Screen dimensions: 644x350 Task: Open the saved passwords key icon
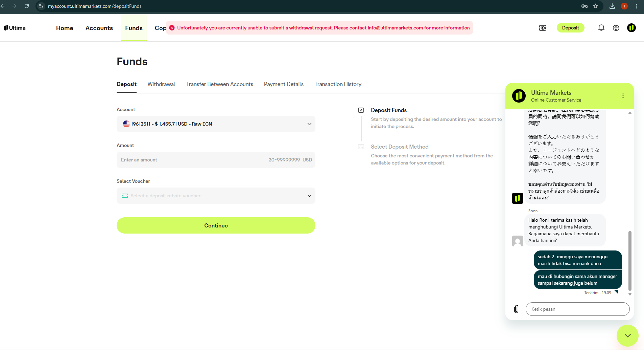point(585,6)
